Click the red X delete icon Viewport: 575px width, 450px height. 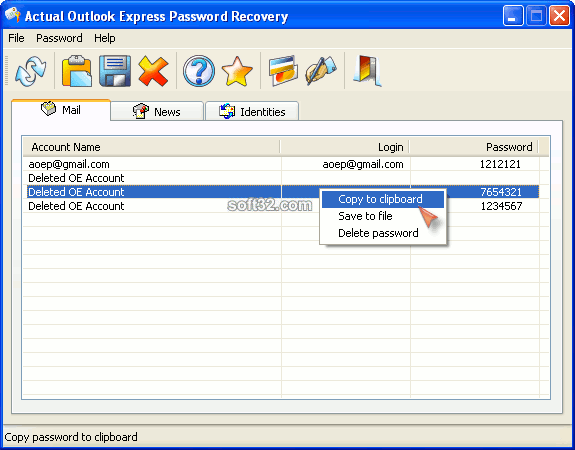point(153,71)
